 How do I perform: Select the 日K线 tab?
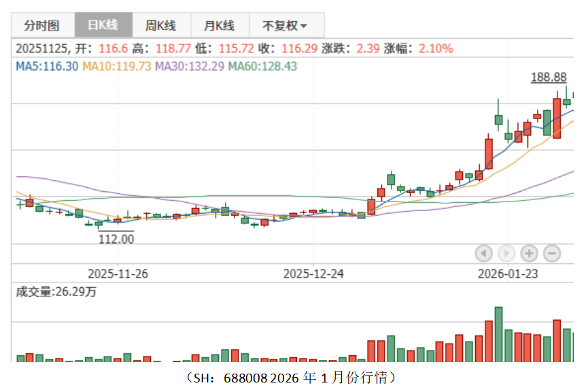coord(103,26)
